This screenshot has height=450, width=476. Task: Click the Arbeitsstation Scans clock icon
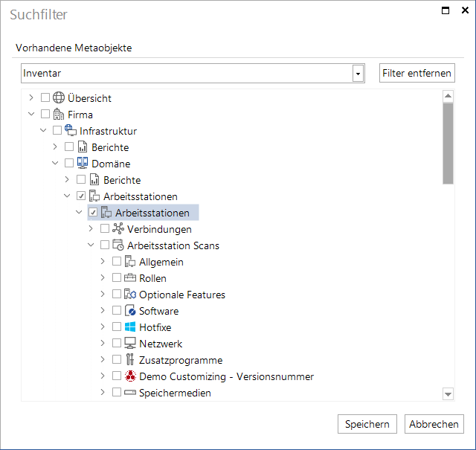(118, 245)
